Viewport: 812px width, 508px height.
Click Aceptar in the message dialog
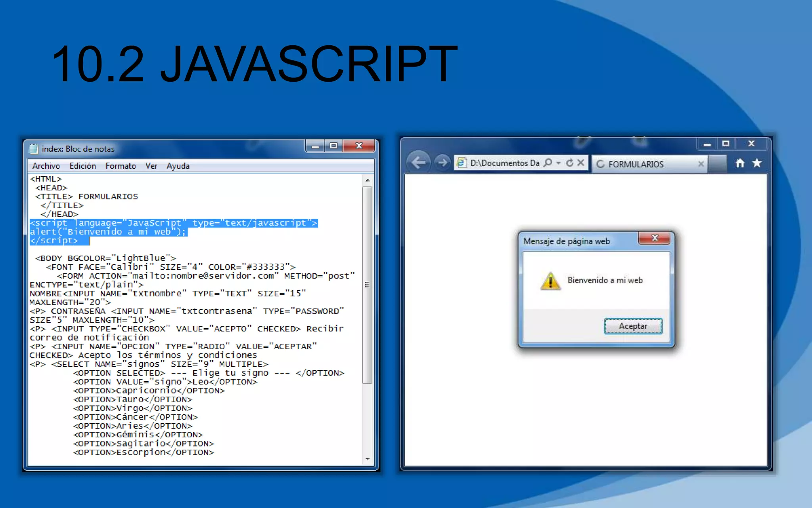pyautogui.click(x=633, y=326)
